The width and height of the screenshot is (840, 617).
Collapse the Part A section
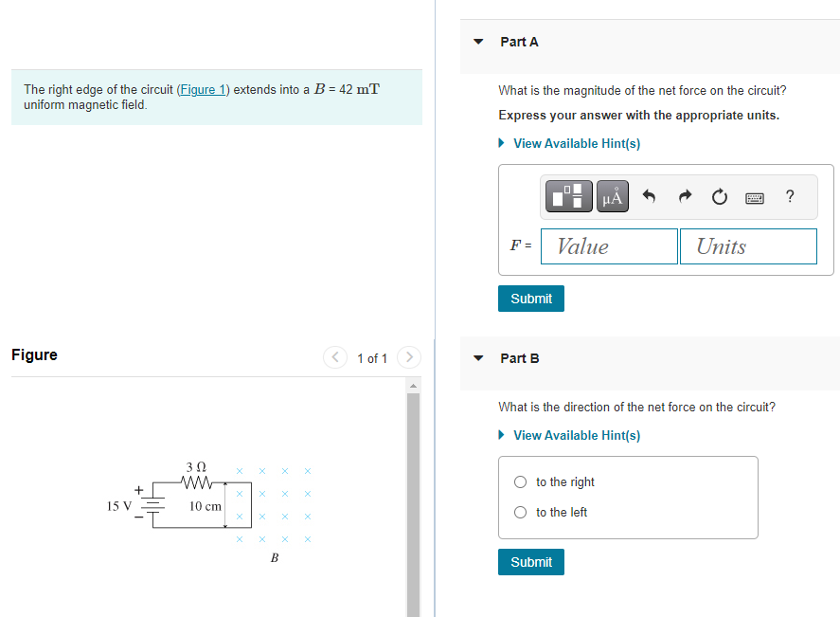pyautogui.click(x=477, y=42)
